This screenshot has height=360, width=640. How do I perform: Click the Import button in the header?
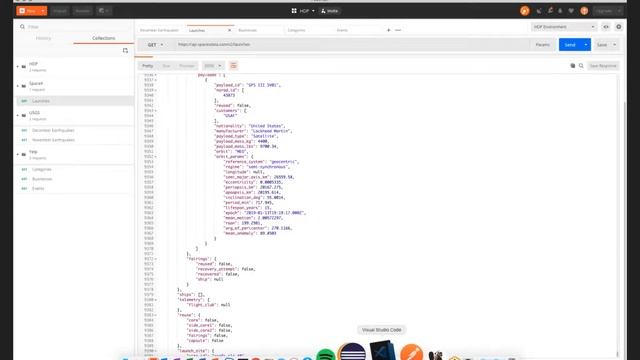click(60, 11)
